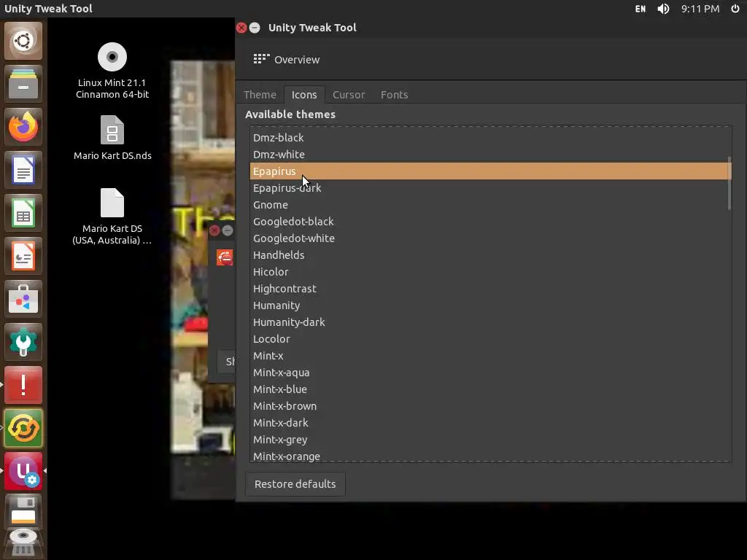The width and height of the screenshot is (747, 560).
Task: Select Mario Kart DS (USA, Australia) file
Action: tap(112, 217)
